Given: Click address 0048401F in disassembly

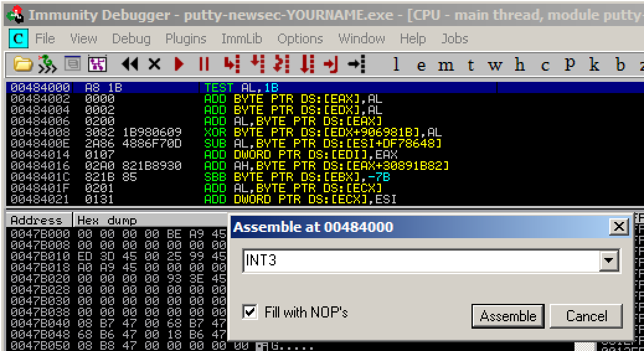Looking at the screenshot, I should coord(40,188).
